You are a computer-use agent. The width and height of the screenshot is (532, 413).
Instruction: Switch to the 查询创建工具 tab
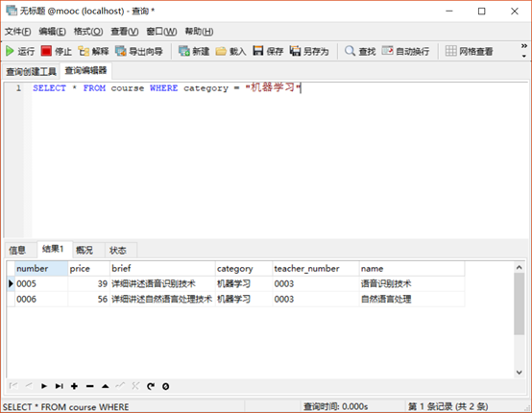tap(32, 71)
